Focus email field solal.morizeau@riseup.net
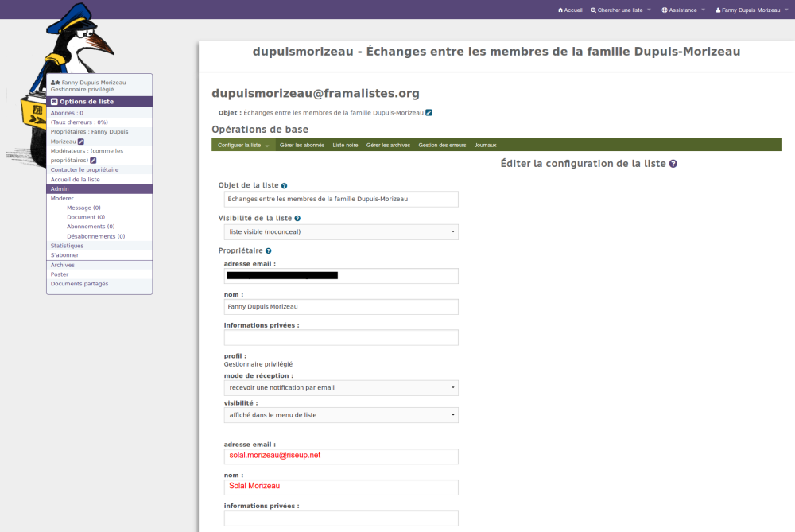Screen dimensions: 795x532 click(341, 456)
